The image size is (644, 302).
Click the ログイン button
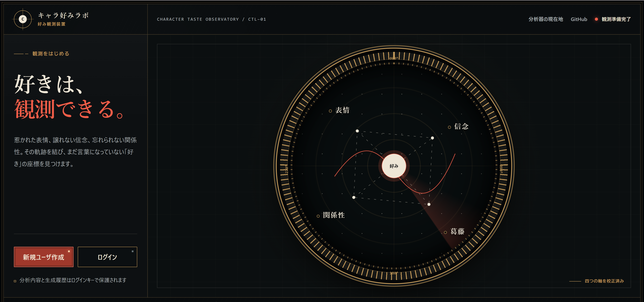[107, 257]
